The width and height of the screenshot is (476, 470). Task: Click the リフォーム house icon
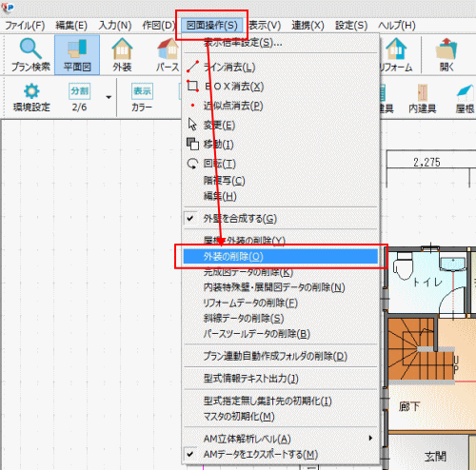[x=396, y=55]
